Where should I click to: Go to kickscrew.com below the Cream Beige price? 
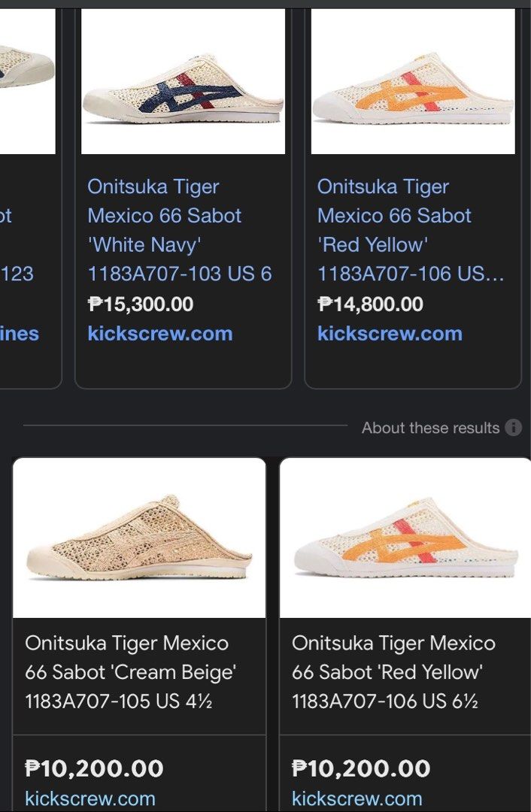pyautogui.click(x=90, y=798)
